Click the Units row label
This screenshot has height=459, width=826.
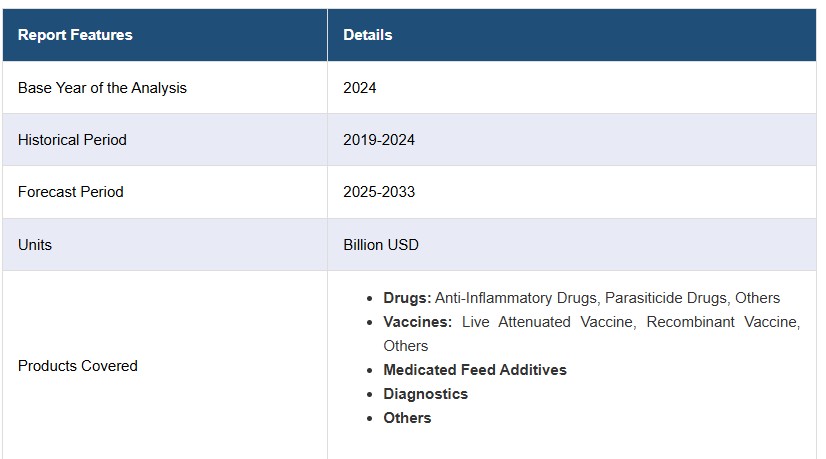pyautogui.click(x=35, y=245)
